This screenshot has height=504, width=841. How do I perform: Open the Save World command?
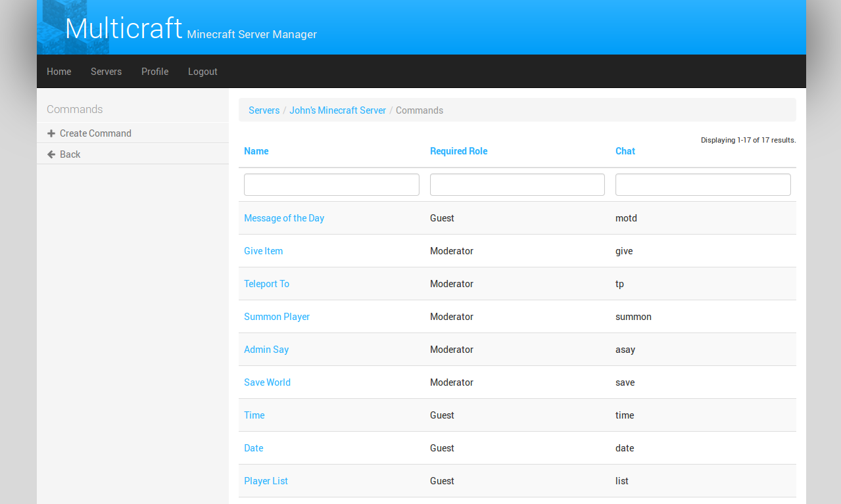coord(268,382)
